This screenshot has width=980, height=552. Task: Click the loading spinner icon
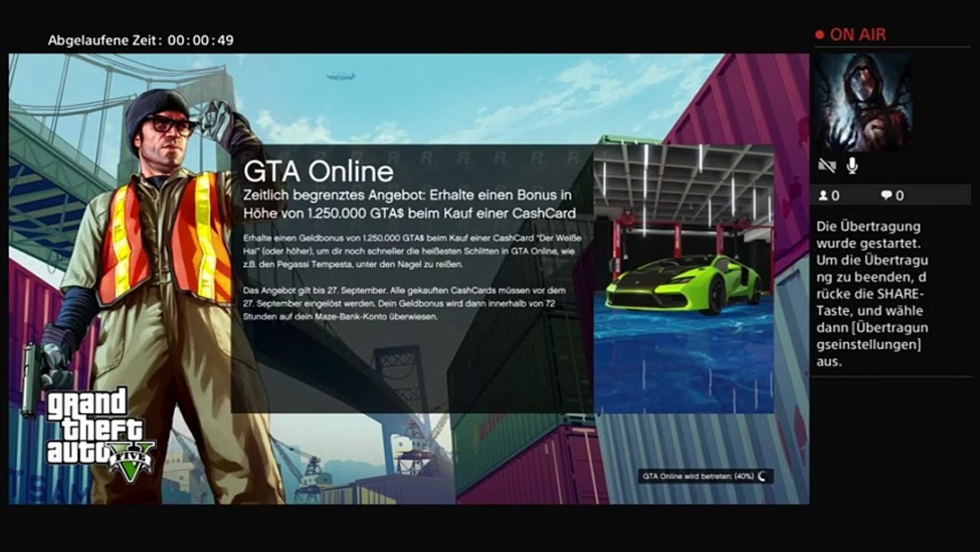(x=763, y=475)
